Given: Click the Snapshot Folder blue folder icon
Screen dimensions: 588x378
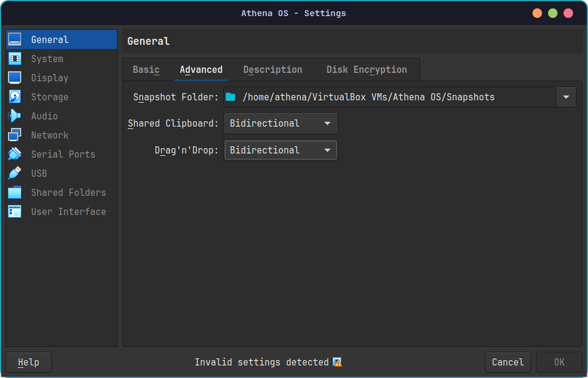Looking at the screenshot, I should point(230,97).
